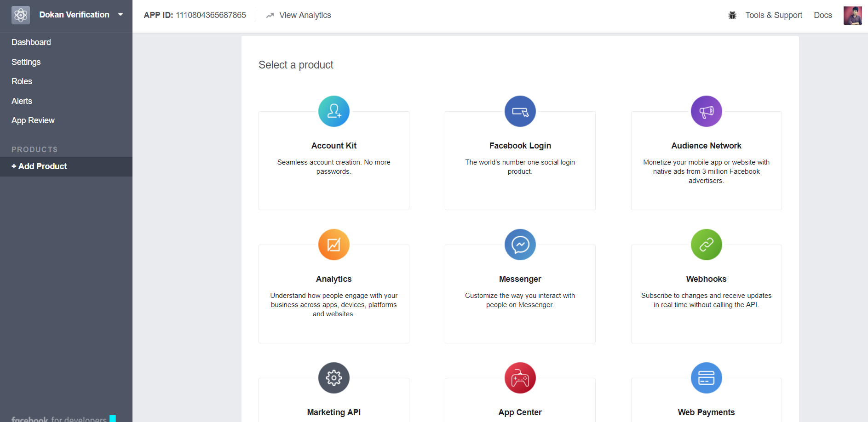868x422 pixels.
Task: Click 'Monetize your mobile app' description
Action: click(707, 171)
